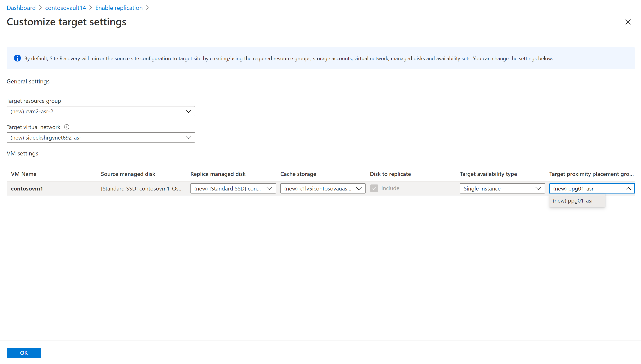Click the Source managed disk column header
641x364 pixels.
pyautogui.click(x=128, y=174)
